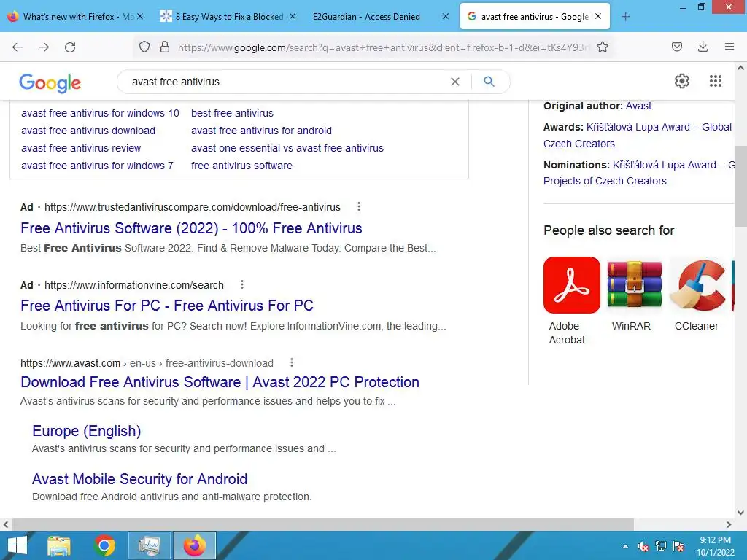Open the Action Center flag icon
747x560 pixels.
point(678,546)
